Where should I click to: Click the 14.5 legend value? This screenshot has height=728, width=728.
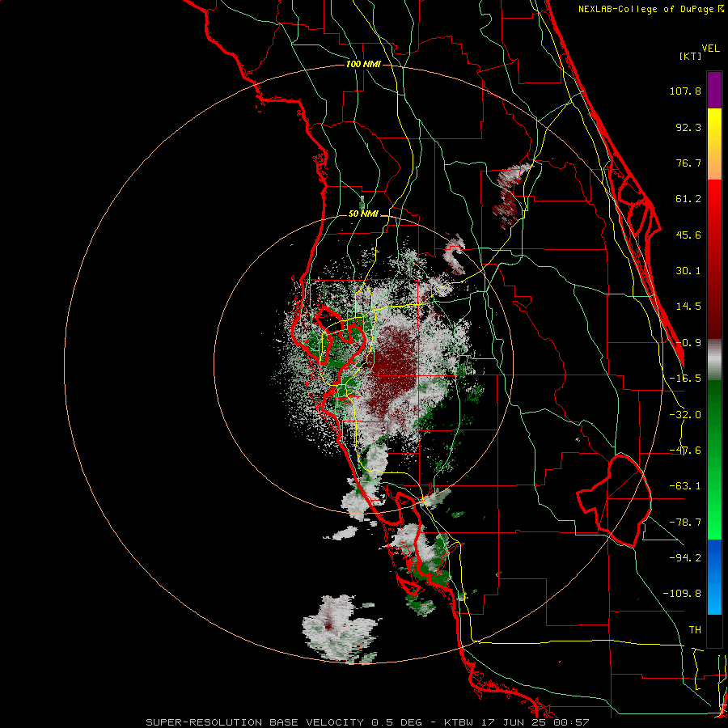(688, 307)
